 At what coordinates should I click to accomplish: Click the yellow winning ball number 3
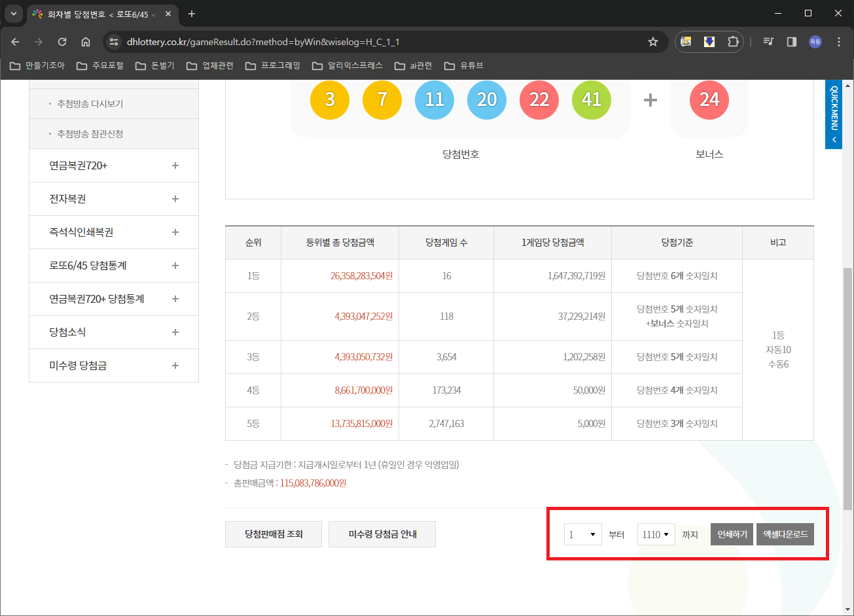[330, 99]
